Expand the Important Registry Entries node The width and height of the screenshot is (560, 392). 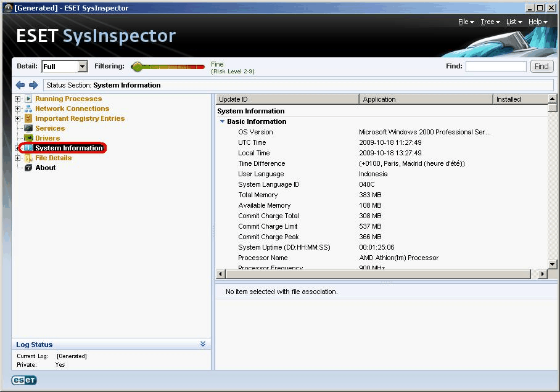17,118
